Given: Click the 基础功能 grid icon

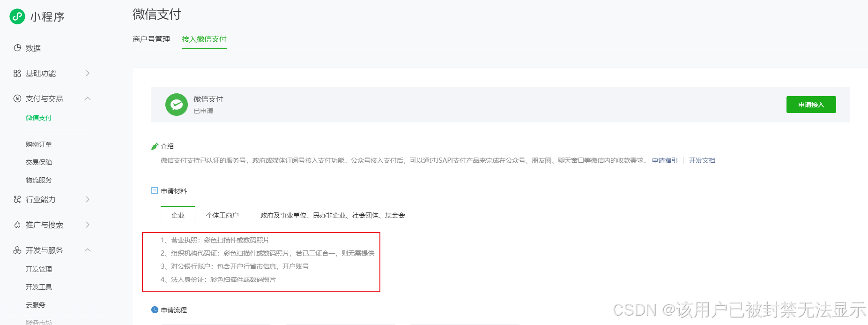Looking at the screenshot, I should 17,73.
